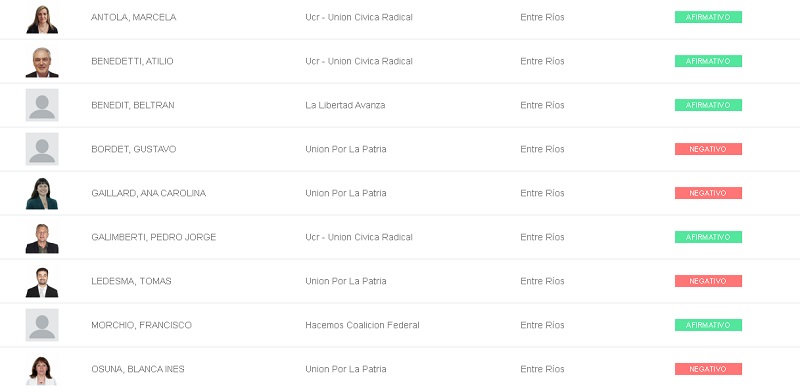Image resolution: width=800 pixels, height=390 pixels.
Task: Open Tomas Ledesma's profile photo
Action: 42,281
